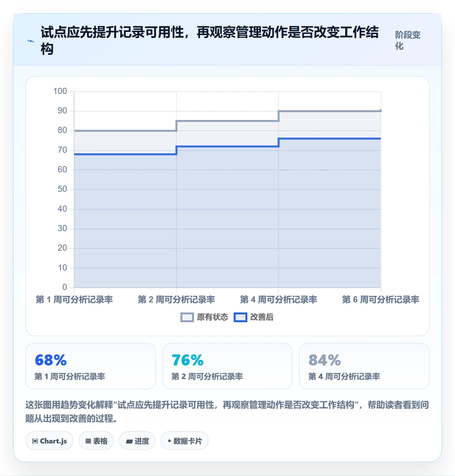Viewport: 455px width, 476px height.
Task: Select the 表格 tag chip
Action: (96, 441)
